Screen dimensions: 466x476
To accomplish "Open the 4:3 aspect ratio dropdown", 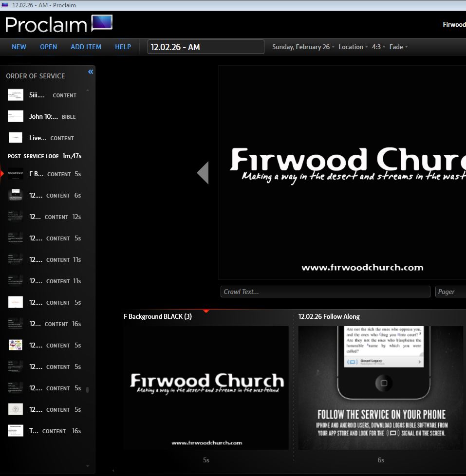I will click(378, 47).
